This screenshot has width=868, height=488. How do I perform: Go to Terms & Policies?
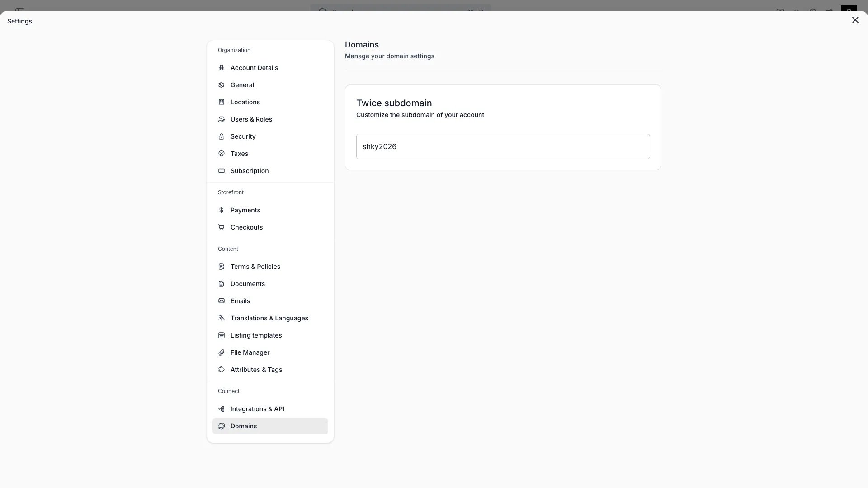(x=270, y=267)
